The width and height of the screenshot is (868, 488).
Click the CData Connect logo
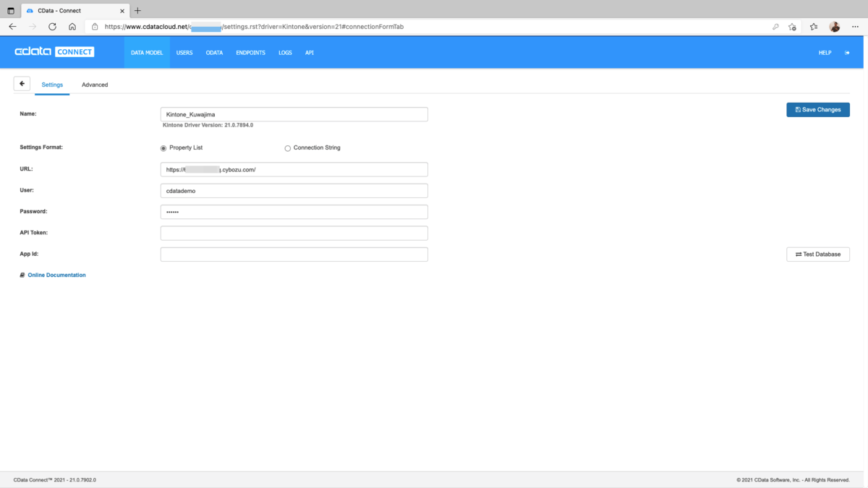(54, 52)
